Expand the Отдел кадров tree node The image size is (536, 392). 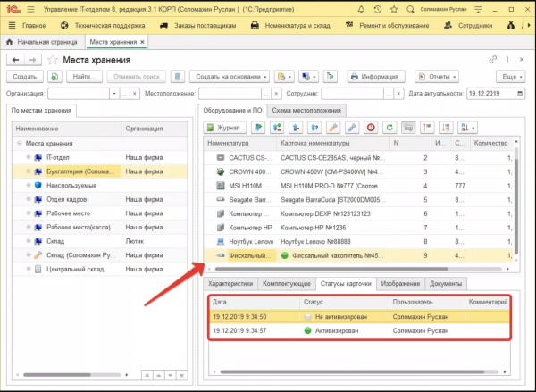(29, 199)
